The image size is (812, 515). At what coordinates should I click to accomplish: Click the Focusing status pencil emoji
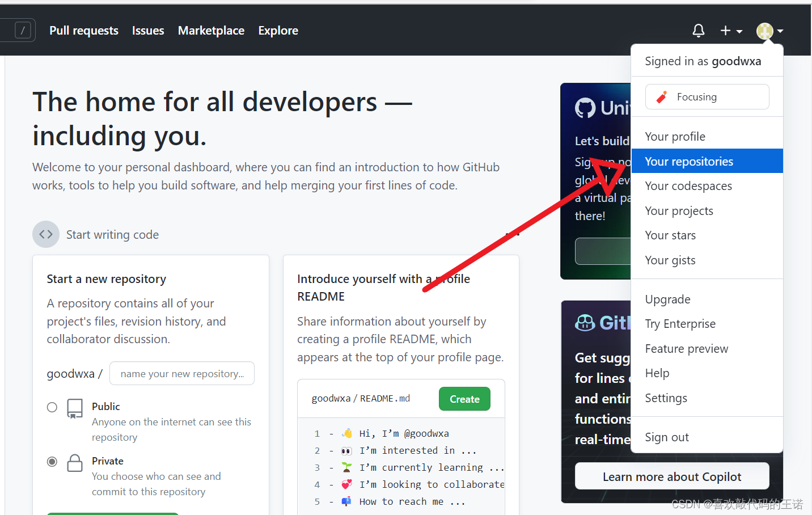pos(662,97)
